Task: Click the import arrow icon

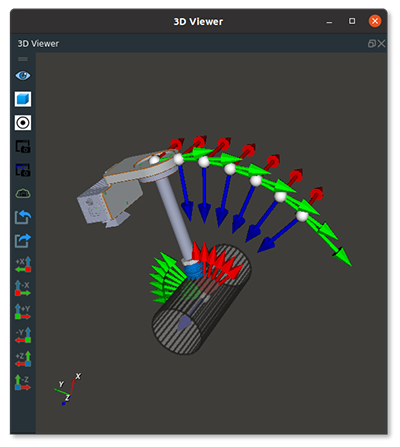Action: [x=23, y=217]
